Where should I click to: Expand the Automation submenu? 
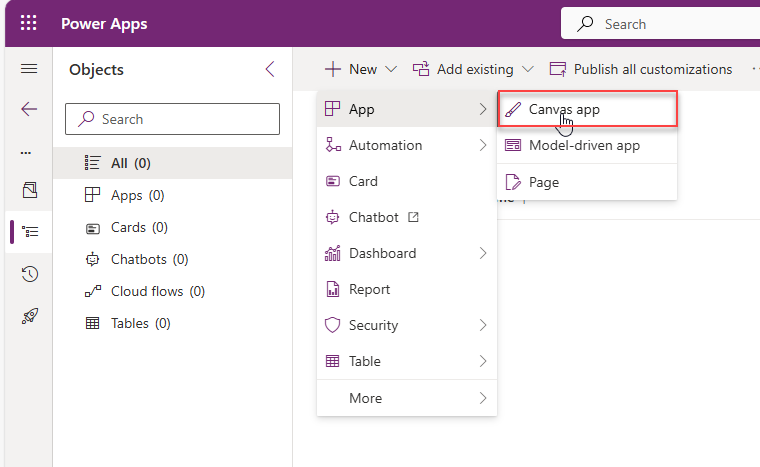pyautogui.click(x=407, y=145)
